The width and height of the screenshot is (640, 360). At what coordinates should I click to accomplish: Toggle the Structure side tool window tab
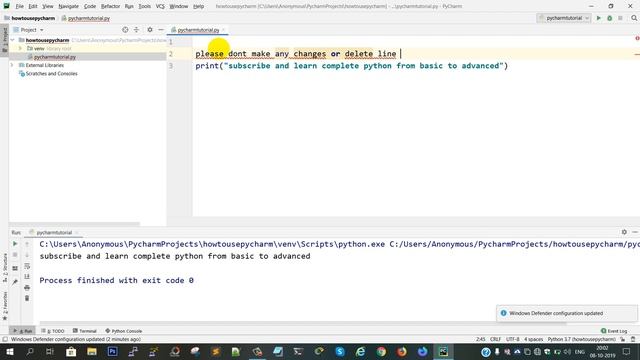pos(4,267)
